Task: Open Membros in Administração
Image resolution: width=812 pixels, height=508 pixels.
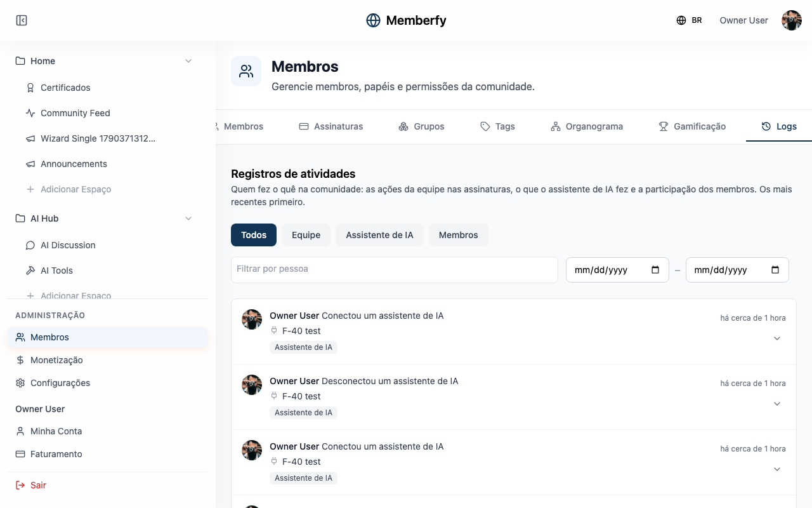Action: pyautogui.click(x=108, y=337)
